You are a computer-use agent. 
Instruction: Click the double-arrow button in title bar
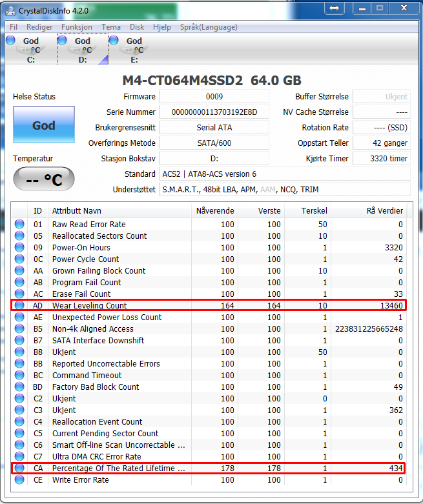335,8
